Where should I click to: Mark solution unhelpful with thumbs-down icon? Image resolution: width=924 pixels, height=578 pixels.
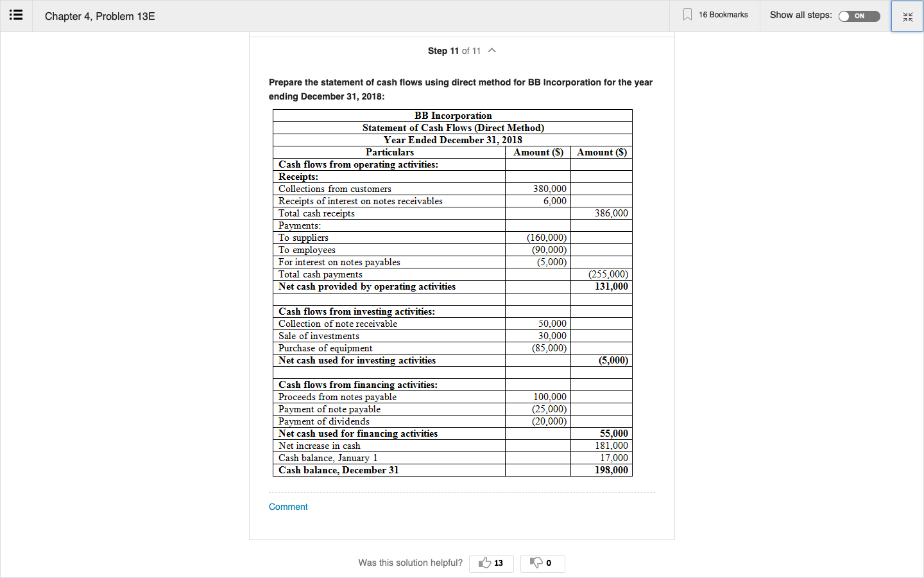(x=536, y=563)
